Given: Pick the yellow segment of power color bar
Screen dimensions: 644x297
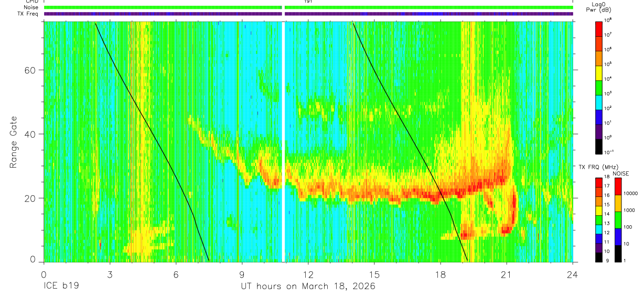Looking at the screenshot, I should (x=599, y=72).
